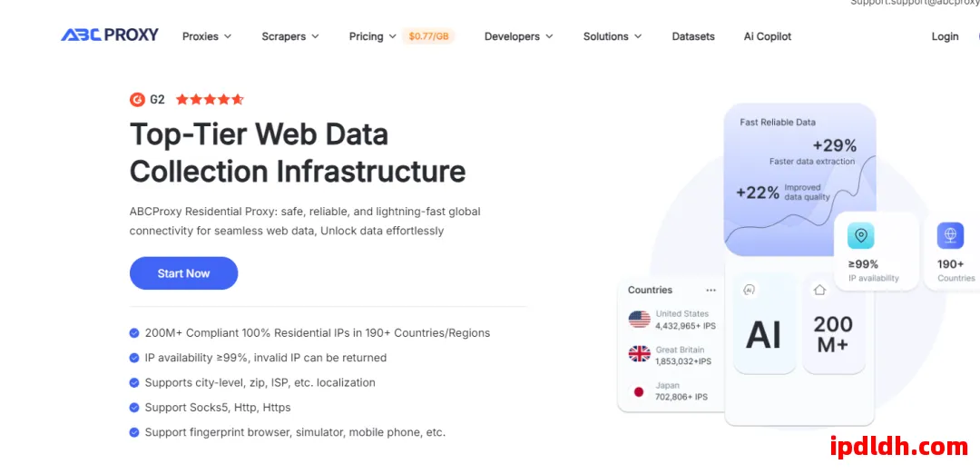Click the Fast Reliable Data chart card
Viewport: 980px width, 474px height.
800,180
